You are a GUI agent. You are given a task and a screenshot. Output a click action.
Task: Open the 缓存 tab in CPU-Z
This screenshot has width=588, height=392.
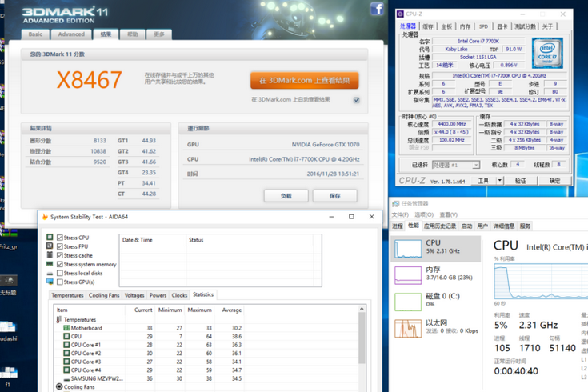click(x=428, y=26)
